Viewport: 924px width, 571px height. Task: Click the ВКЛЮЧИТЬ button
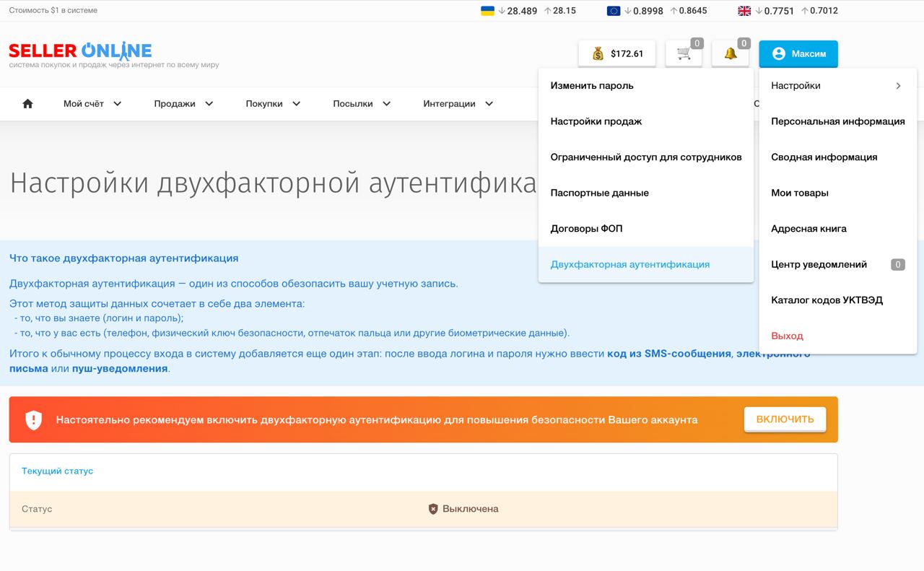(785, 419)
